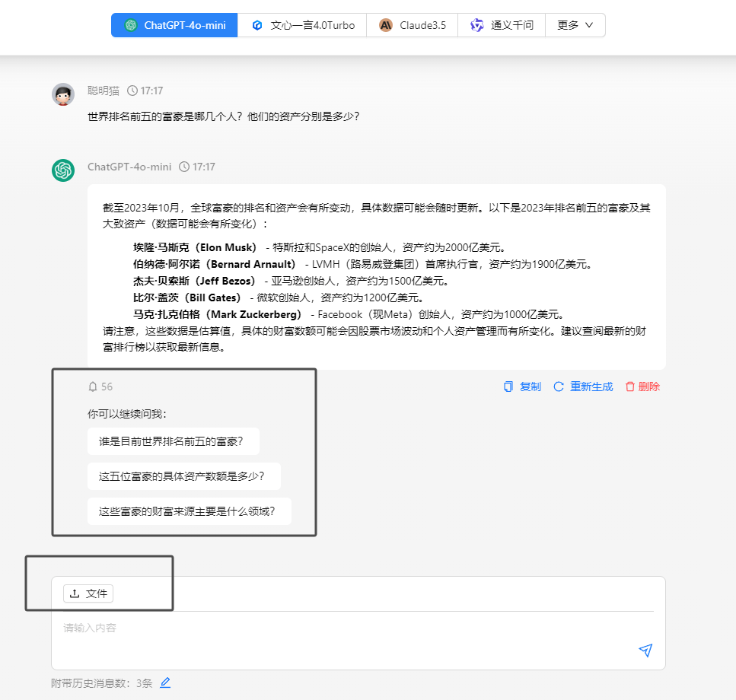Edit history message count with the pencil icon
This screenshot has width=736, height=700.
pos(165,682)
